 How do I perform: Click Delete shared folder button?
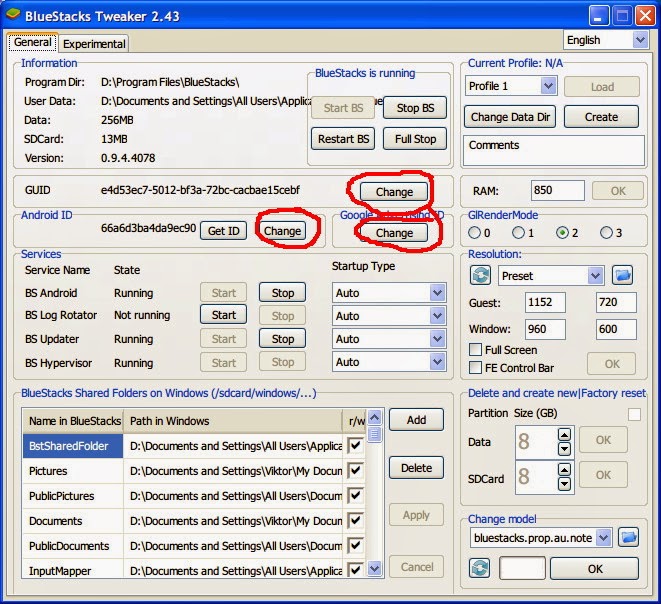[416, 468]
